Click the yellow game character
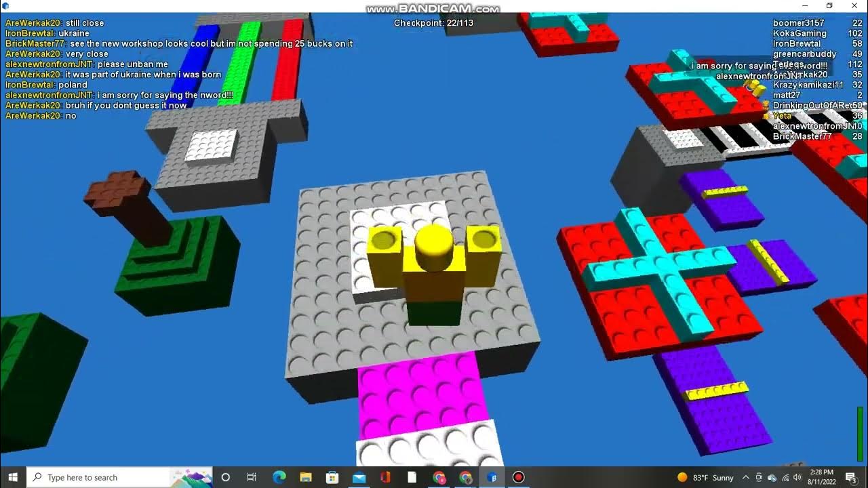Screen dimensions: 868x488 point(434,274)
